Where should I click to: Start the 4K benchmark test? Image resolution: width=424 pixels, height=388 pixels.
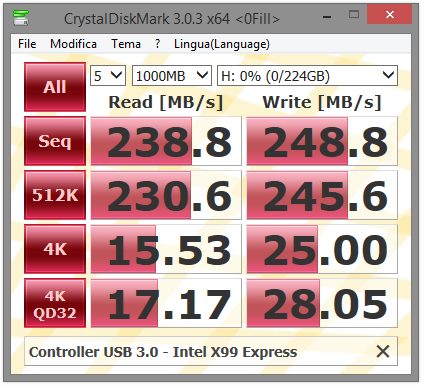(55, 249)
